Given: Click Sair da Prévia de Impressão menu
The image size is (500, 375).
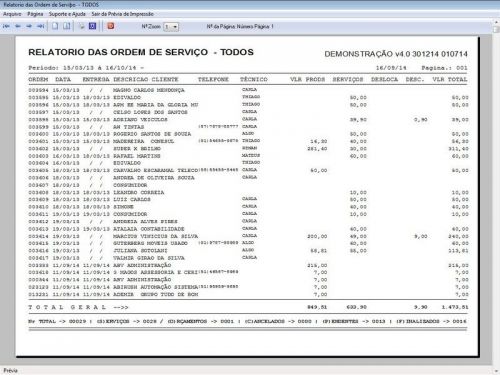Looking at the screenshot, I should pyautogui.click(x=123, y=14).
